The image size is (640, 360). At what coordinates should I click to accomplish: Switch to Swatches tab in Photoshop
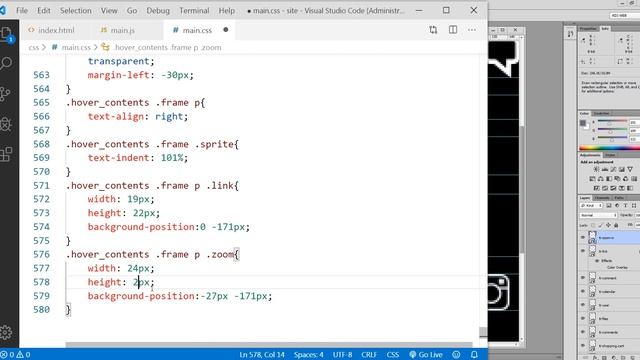tap(601, 113)
